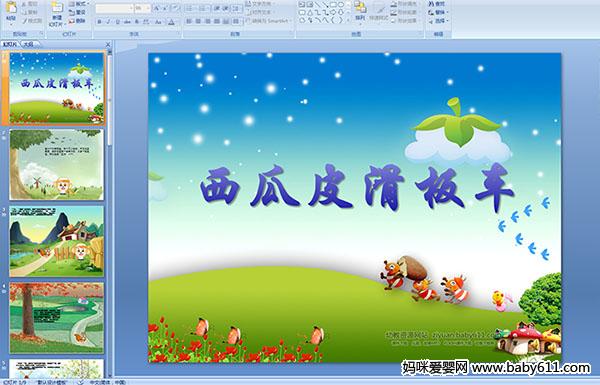Click the text shadow icon
This screenshot has height=385, width=600.
coord(137,22)
